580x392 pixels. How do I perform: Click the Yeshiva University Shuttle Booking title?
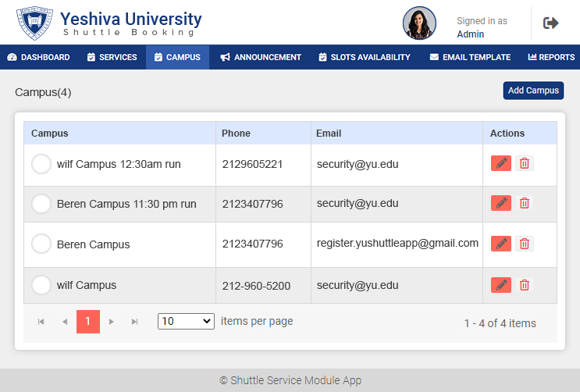(x=131, y=23)
